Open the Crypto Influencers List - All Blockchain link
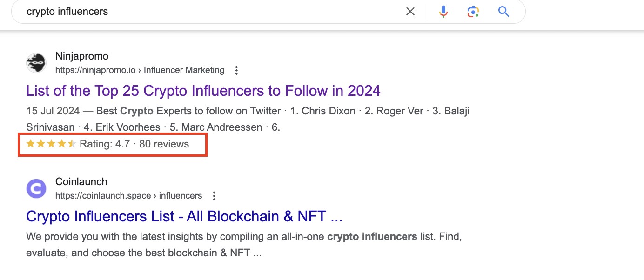The height and width of the screenshot is (280, 644). [184, 216]
